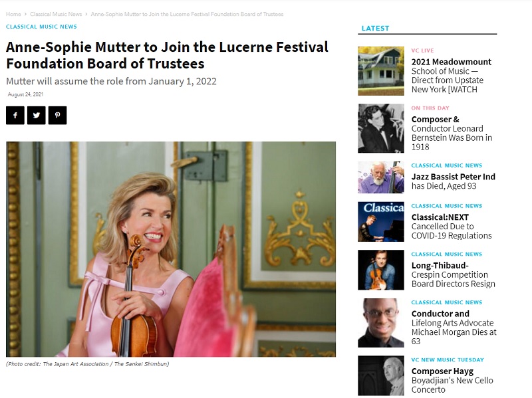This screenshot has height=398, width=532.
Task: Select the VC Live category tag
Action: coord(422,50)
